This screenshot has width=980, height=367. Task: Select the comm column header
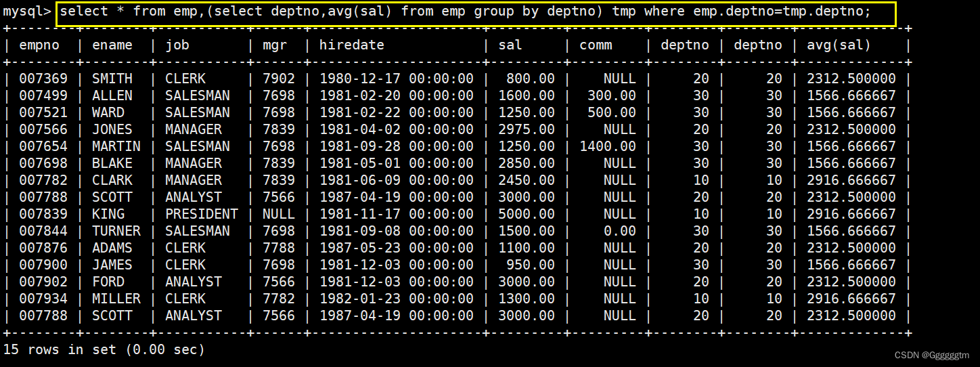(596, 45)
